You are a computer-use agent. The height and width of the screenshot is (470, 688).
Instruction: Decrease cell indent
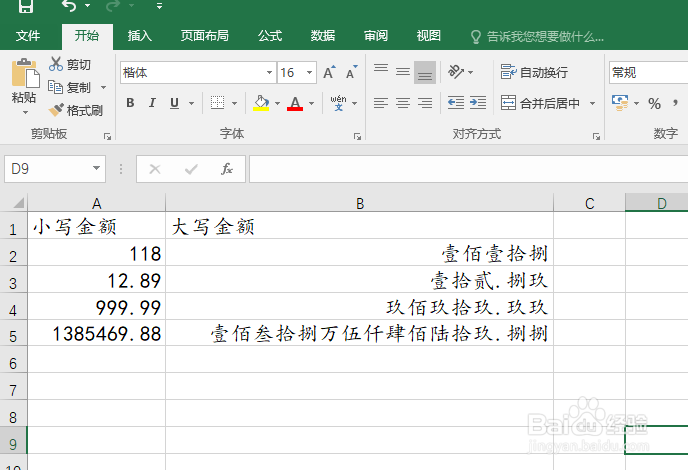(456, 103)
